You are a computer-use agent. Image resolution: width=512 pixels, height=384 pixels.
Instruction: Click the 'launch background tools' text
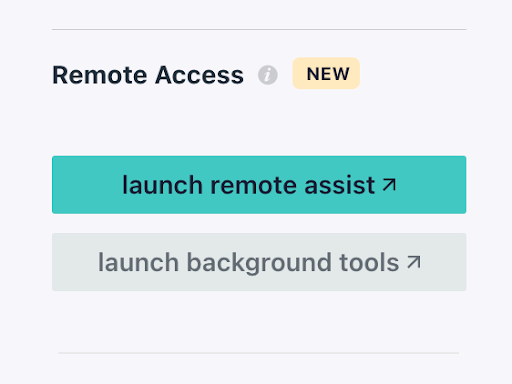tap(248, 263)
